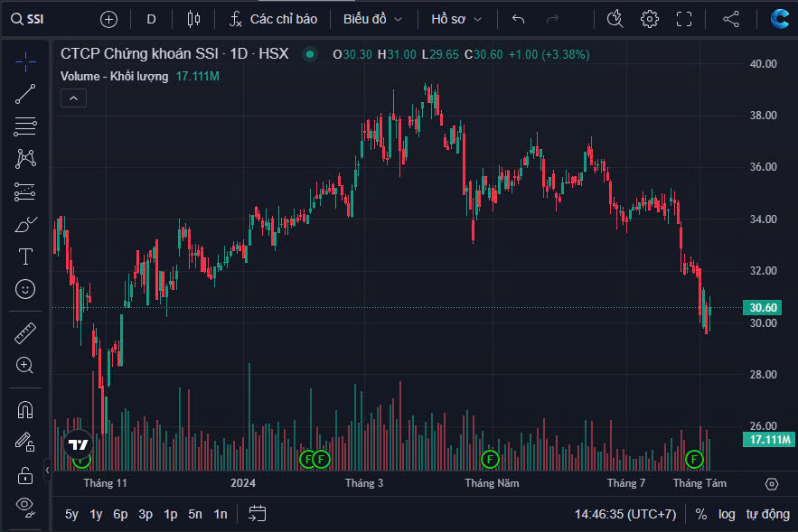Open the emoji icons tool
798x532 pixels.
25,289
